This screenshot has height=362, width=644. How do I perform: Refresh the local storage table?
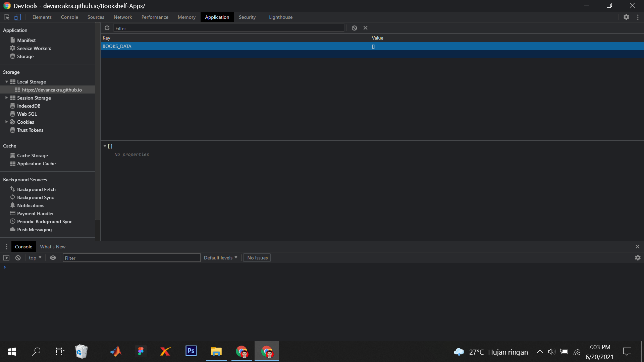[x=107, y=28]
